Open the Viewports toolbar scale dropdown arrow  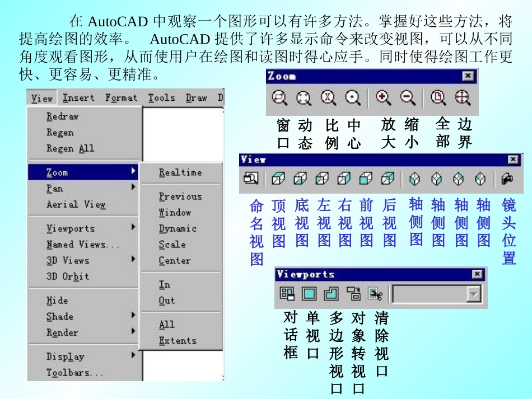point(473,294)
